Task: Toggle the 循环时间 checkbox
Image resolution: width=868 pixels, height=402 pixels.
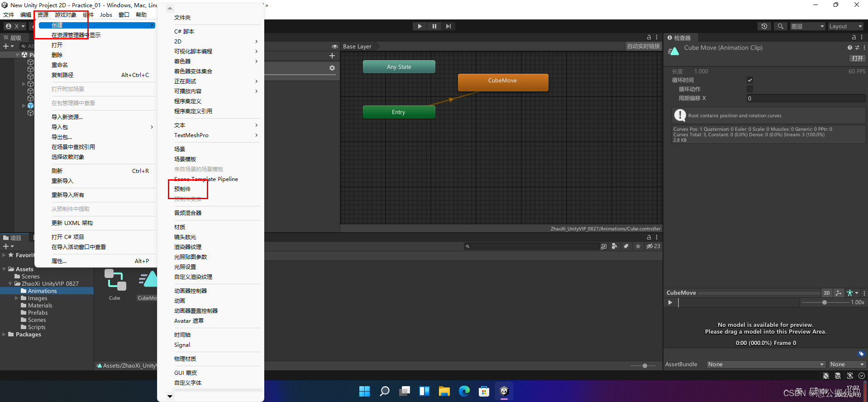Action: [x=750, y=80]
